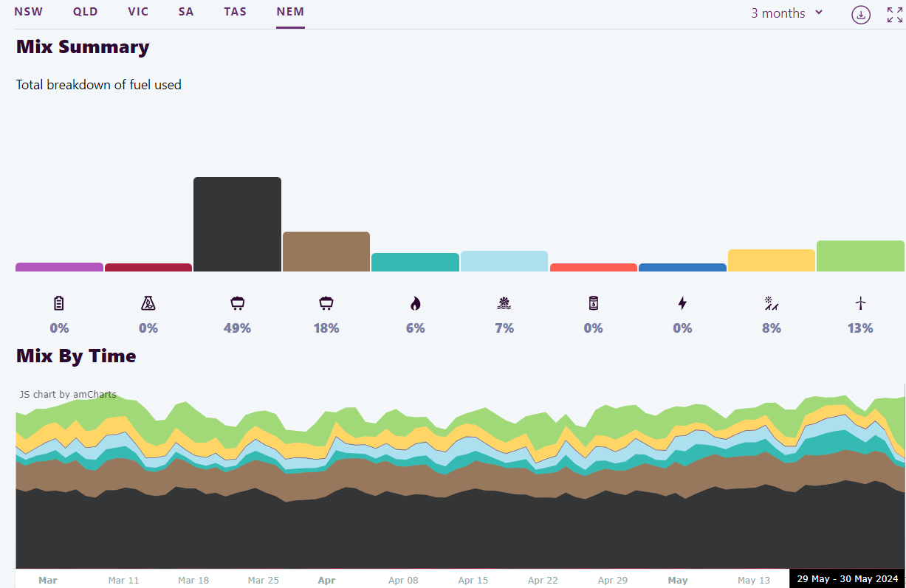Click the tall black bar in Mix Summary
Image resolution: width=906 pixels, height=588 pixels.
(x=237, y=224)
